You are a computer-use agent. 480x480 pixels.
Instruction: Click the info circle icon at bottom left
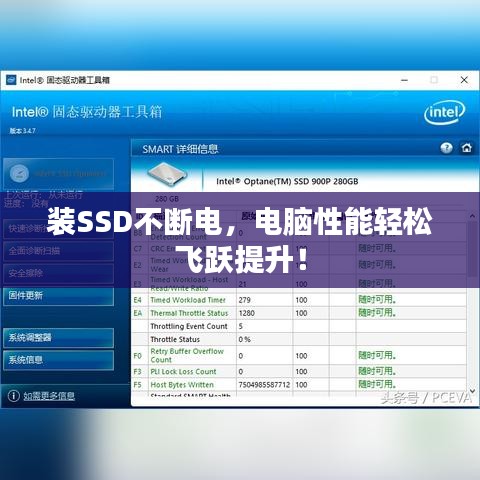pyautogui.click(x=13, y=396)
